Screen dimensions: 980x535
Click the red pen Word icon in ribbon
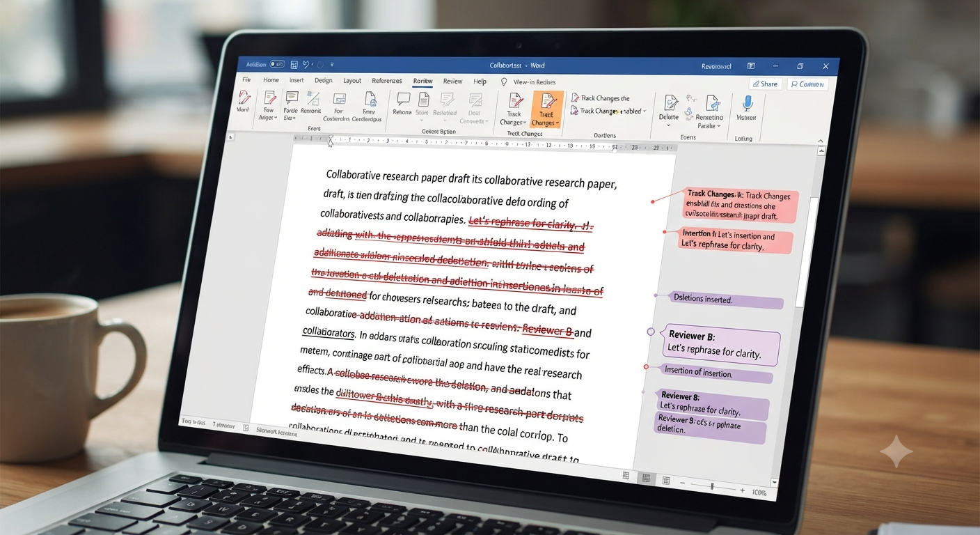pyautogui.click(x=244, y=98)
